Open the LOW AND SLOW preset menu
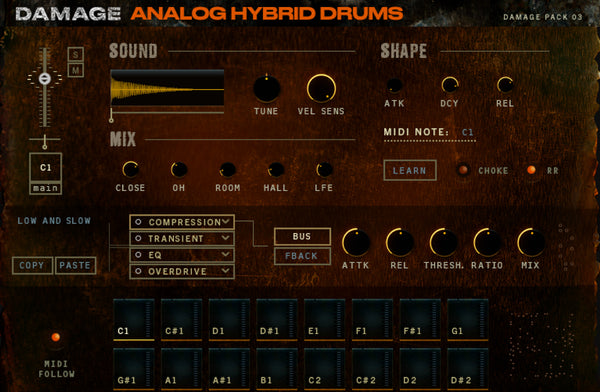600x392 pixels. pos(54,221)
